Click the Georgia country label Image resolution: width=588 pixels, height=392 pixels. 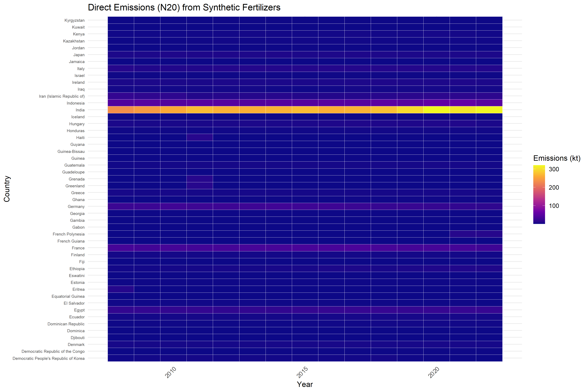coord(77,213)
